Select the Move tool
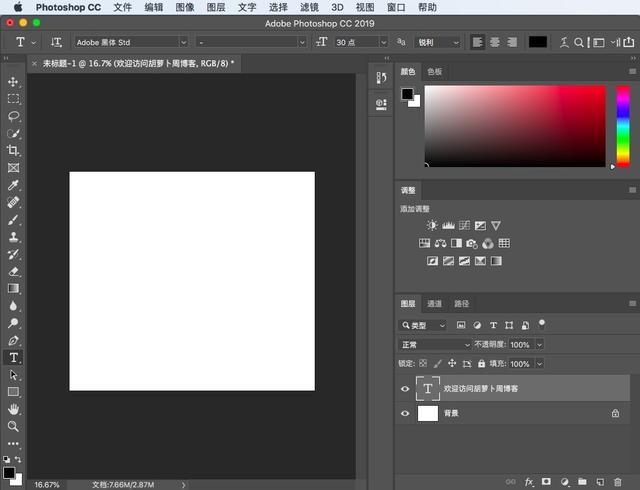This screenshot has width=640, height=490. [13, 82]
